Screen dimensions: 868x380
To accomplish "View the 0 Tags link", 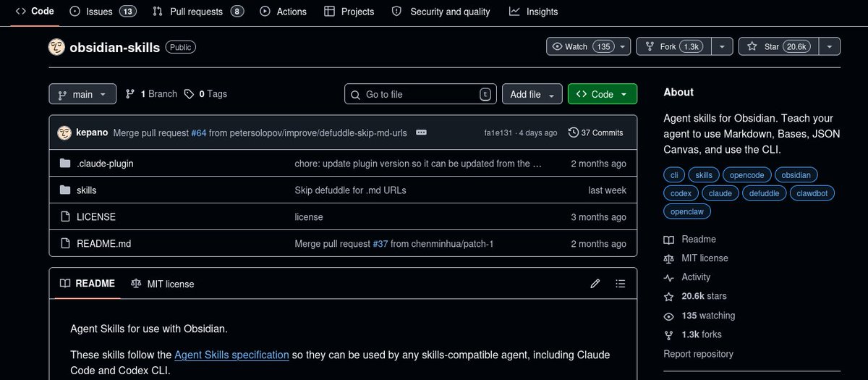I will pyautogui.click(x=205, y=94).
